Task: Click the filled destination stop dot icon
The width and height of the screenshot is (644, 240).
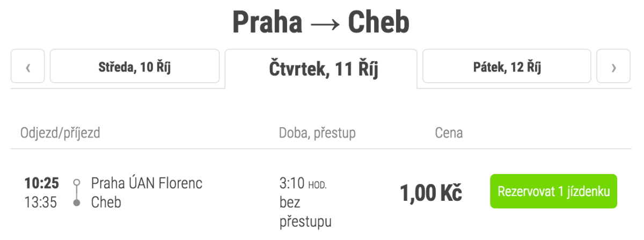Action: [x=77, y=203]
